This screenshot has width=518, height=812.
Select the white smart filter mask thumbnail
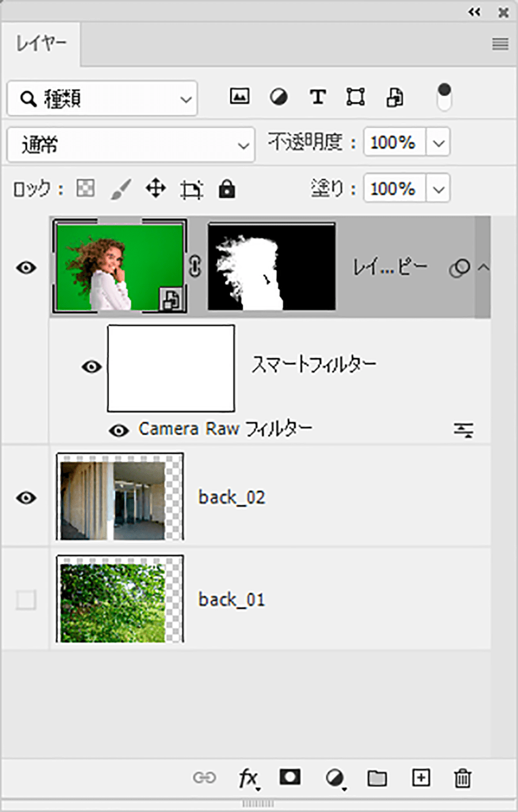click(x=171, y=368)
